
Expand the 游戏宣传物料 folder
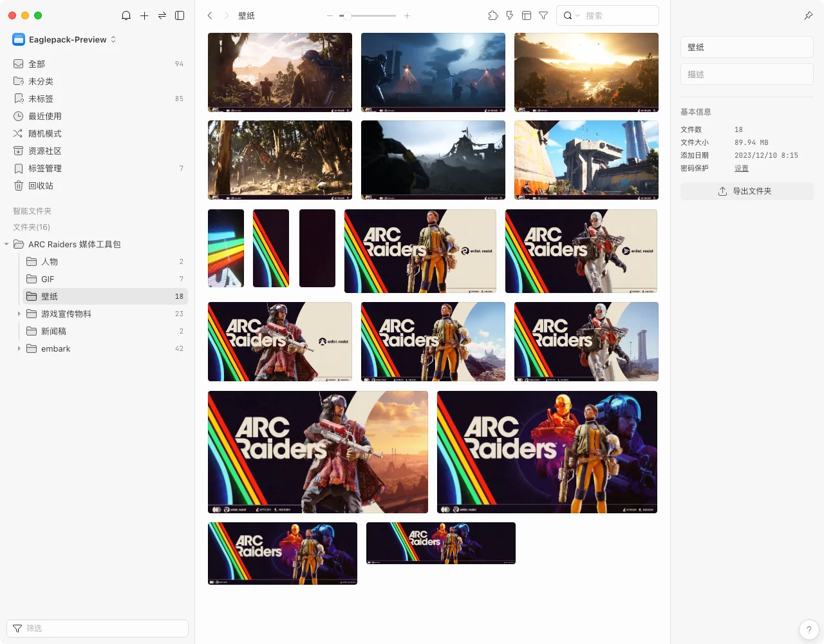(x=19, y=314)
